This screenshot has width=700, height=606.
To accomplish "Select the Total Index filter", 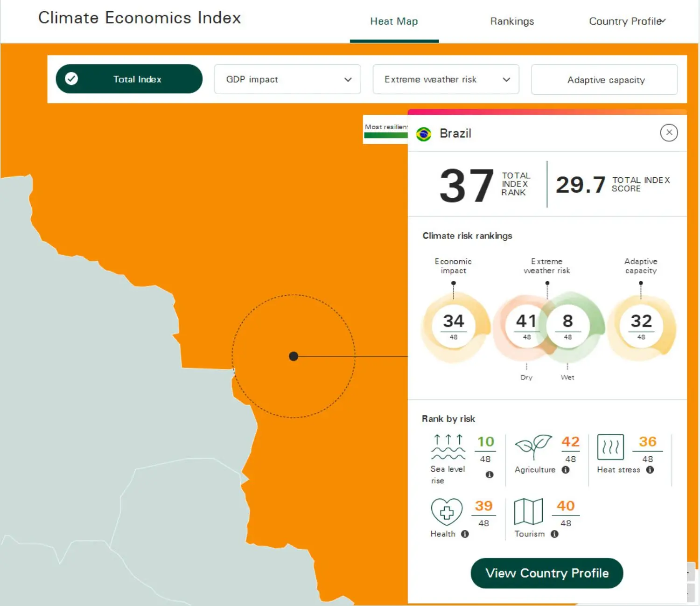I will click(x=129, y=79).
